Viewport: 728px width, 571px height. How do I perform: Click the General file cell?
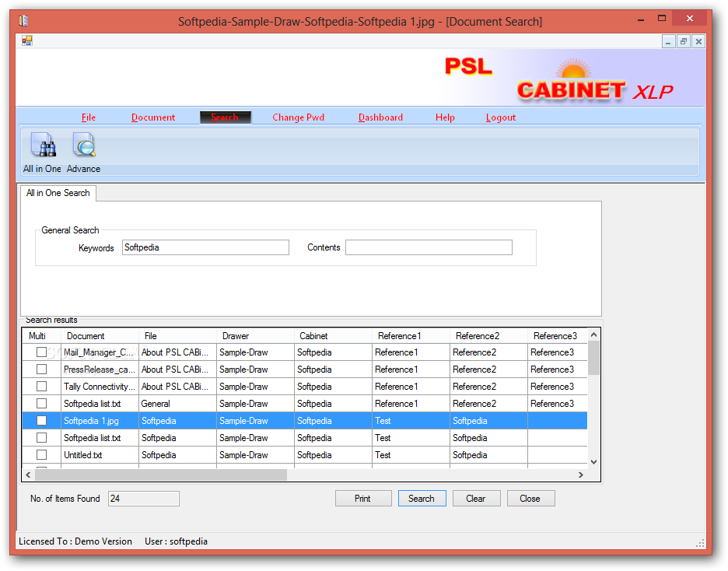pos(177,404)
